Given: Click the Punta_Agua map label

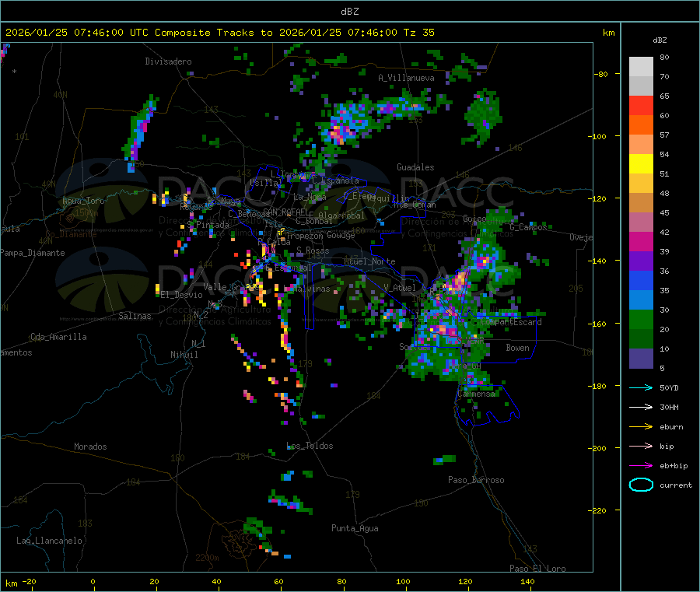Looking at the screenshot, I should coord(355,528).
